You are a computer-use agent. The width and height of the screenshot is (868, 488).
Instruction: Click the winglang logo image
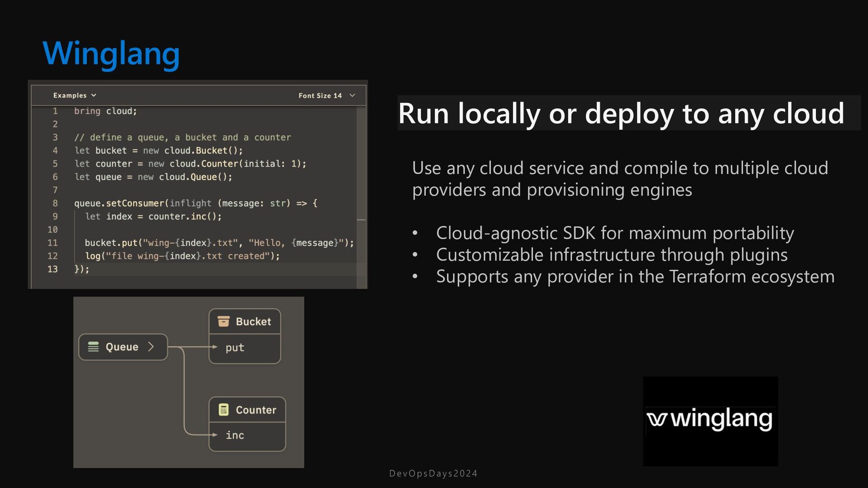point(710,421)
